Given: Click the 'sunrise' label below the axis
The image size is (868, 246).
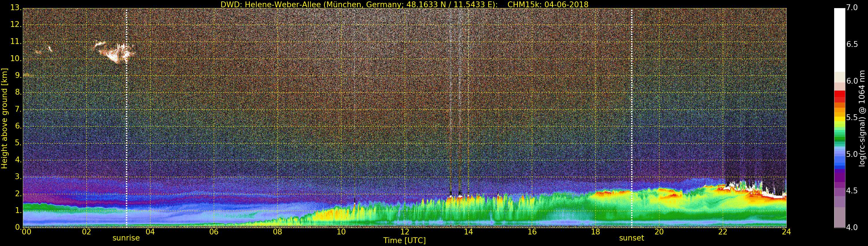Looking at the screenshot, I should (126, 238).
